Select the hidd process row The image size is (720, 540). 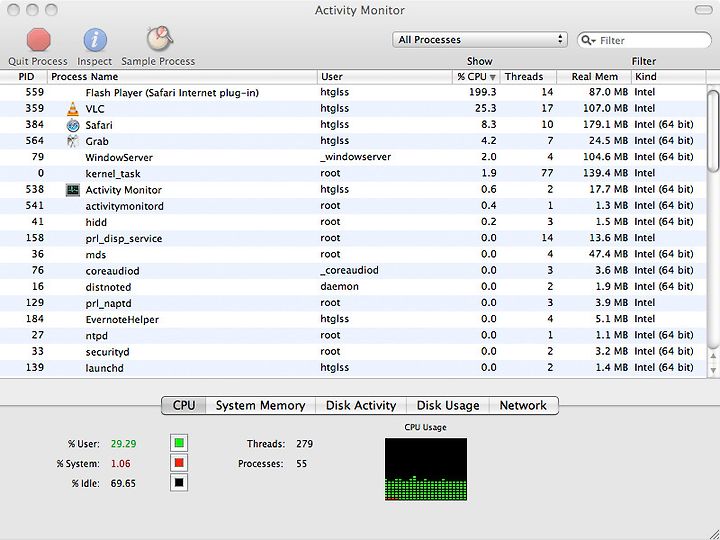(x=353, y=222)
